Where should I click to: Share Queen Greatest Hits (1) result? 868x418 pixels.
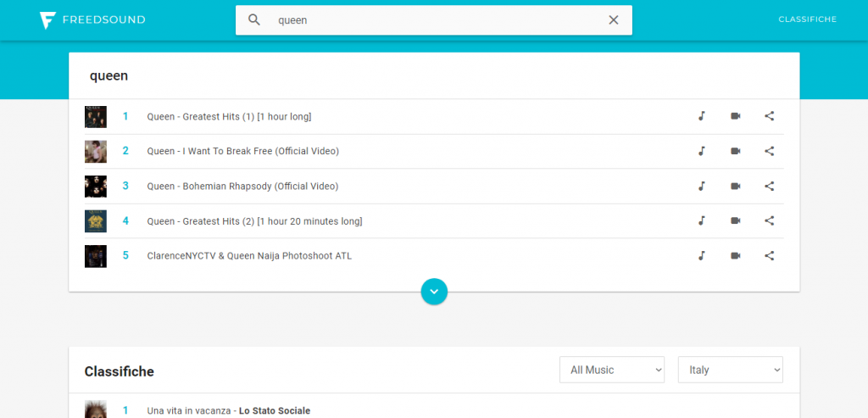click(x=769, y=116)
